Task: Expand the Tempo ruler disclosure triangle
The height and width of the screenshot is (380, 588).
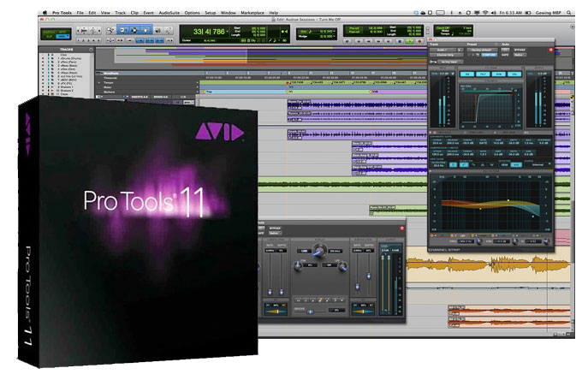Action: pos(99,82)
